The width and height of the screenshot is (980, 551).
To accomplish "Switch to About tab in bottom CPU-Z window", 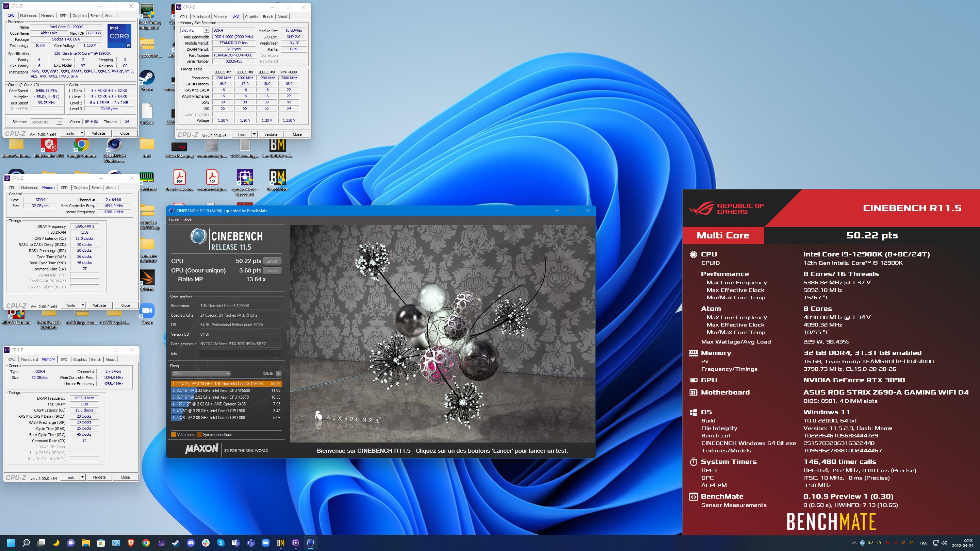I will pos(111,360).
